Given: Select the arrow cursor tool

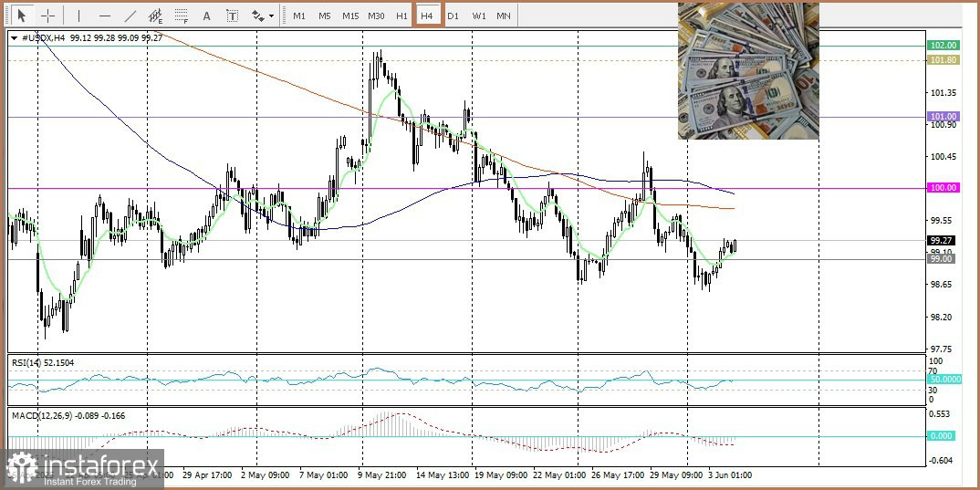Looking at the screenshot, I should [23, 16].
